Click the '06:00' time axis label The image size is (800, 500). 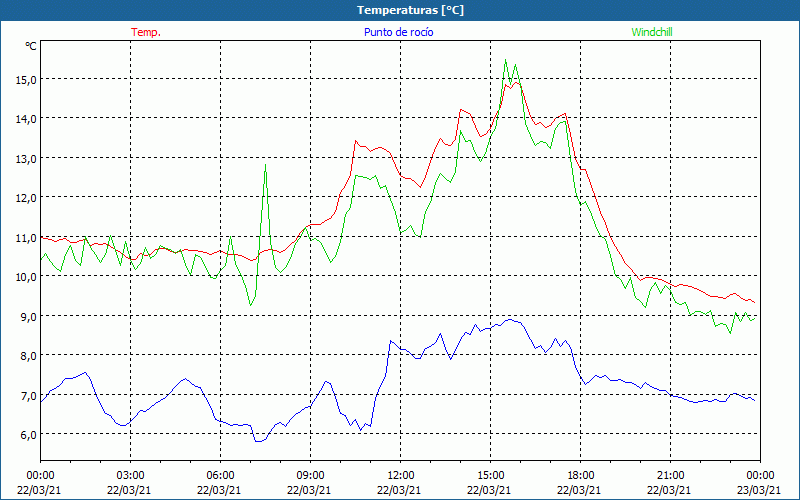click(x=220, y=476)
